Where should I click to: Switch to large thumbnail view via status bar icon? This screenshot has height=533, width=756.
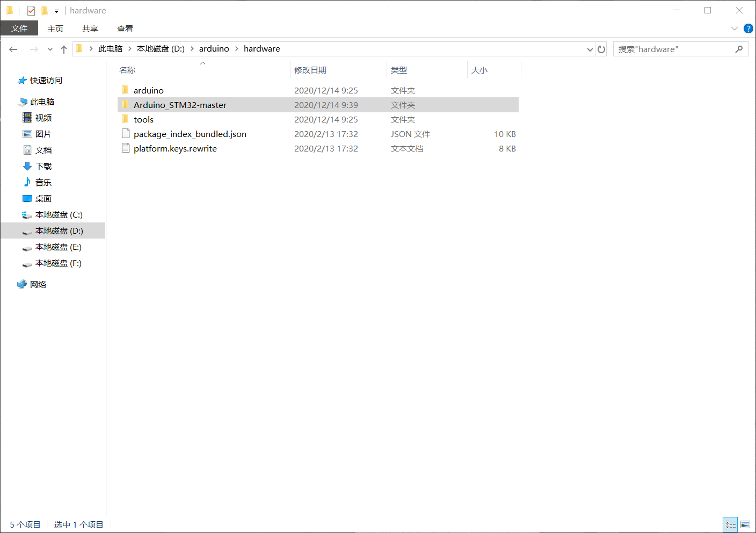(745, 524)
